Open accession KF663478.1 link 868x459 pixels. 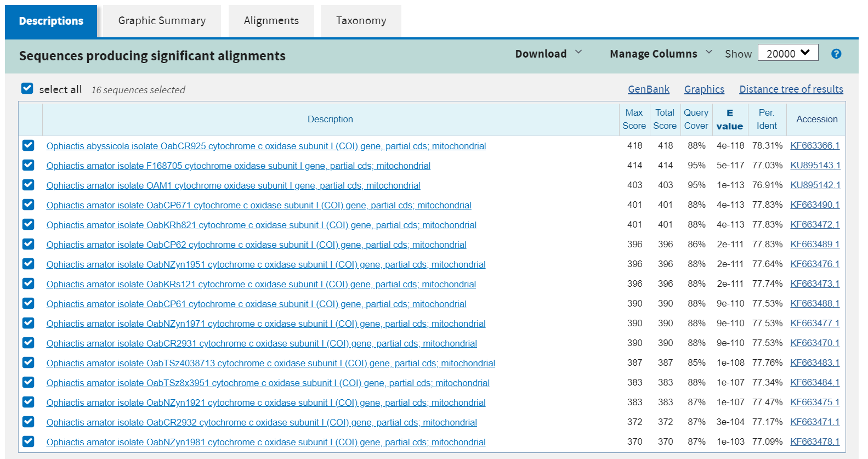coord(815,441)
